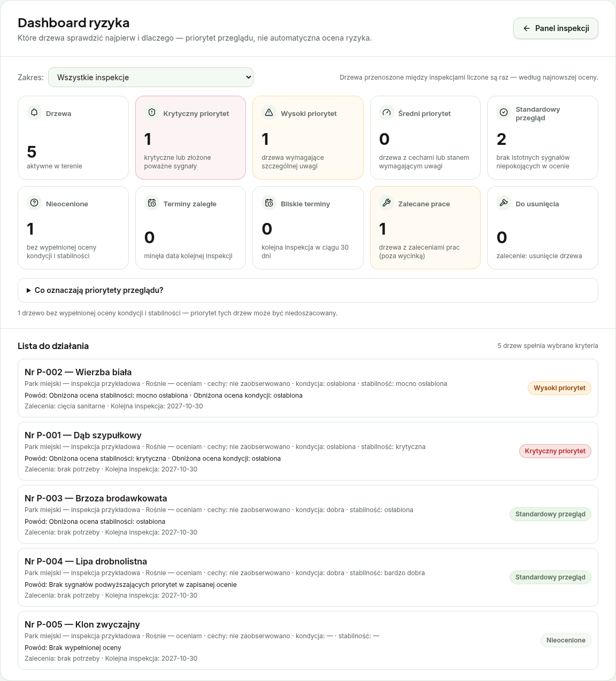
Task: Click text 'kolejna inspekcja w ciągu 30 dni'
Action: 305,252
